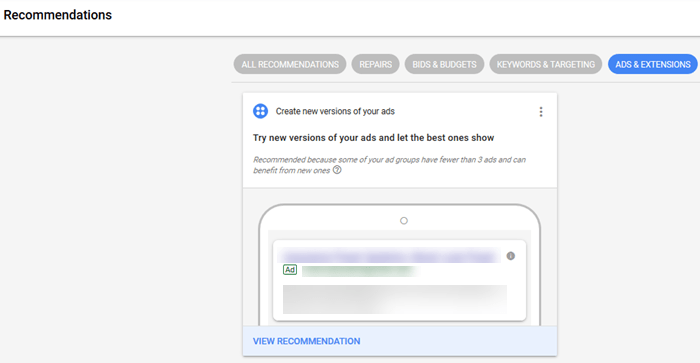
Task: Click the 'Recommended because' explanation text
Action: (389, 165)
